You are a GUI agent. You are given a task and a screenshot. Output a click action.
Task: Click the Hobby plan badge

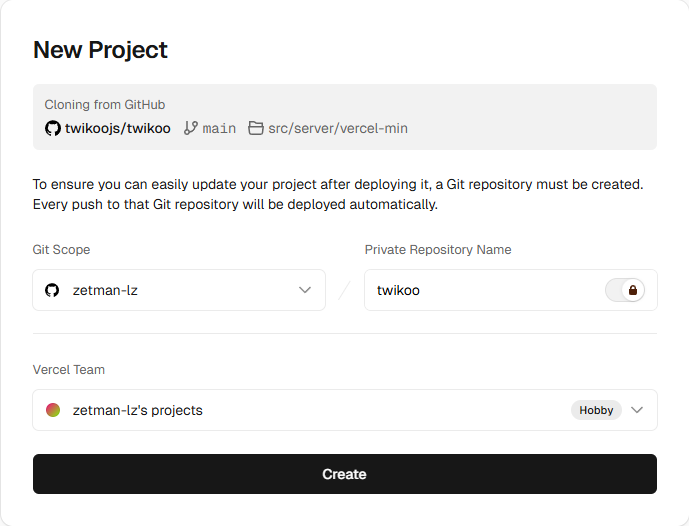[596, 410]
